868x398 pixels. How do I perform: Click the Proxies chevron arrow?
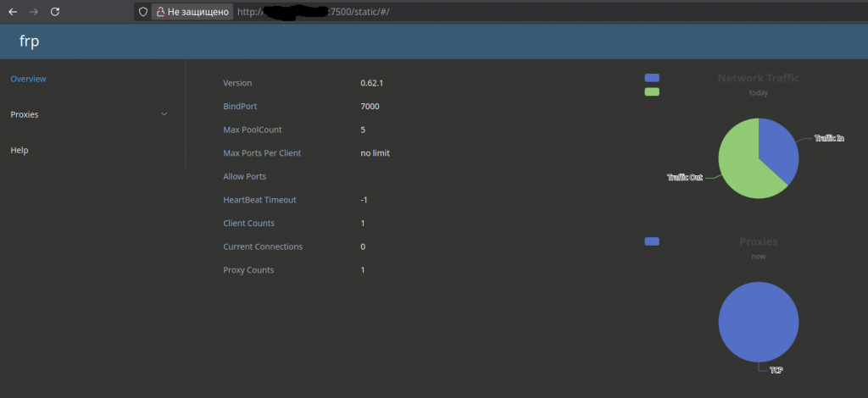coord(164,114)
